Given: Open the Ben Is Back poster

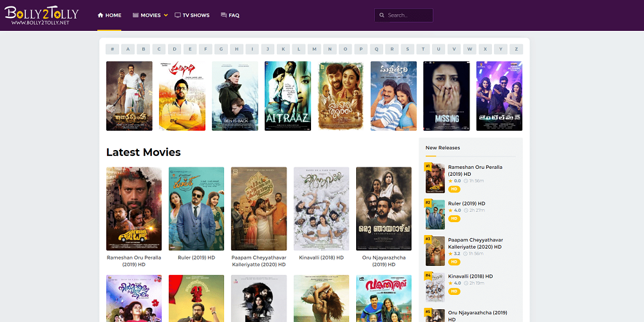Looking at the screenshot, I should click(235, 96).
